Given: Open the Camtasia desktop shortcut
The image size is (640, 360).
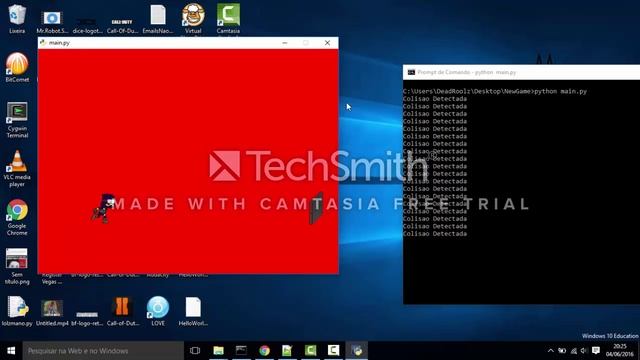Looking at the screenshot, I should click(228, 18).
